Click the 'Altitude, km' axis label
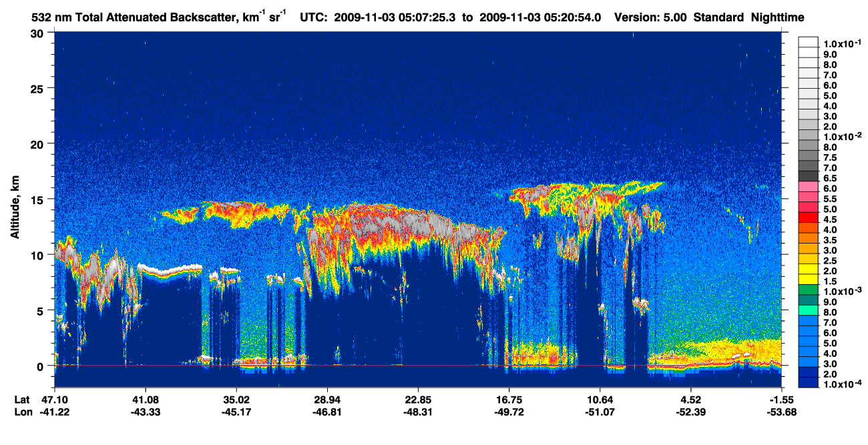The image size is (868, 445). point(15,207)
